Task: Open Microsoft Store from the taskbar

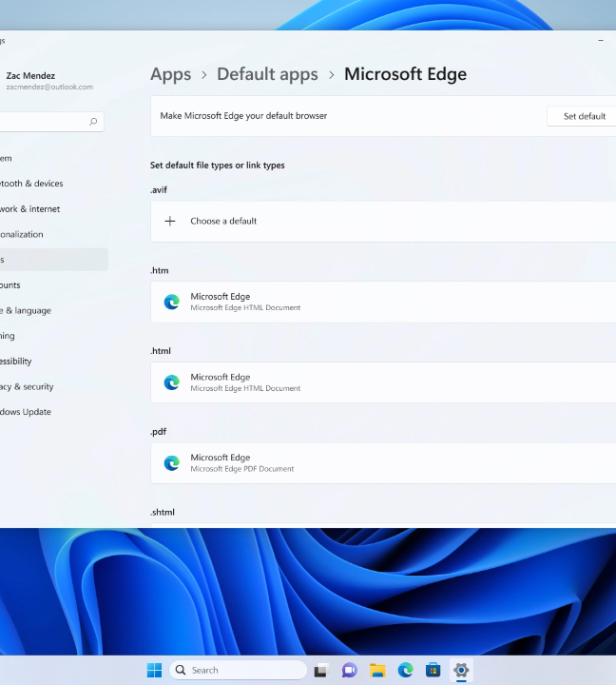Action: click(433, 670)
